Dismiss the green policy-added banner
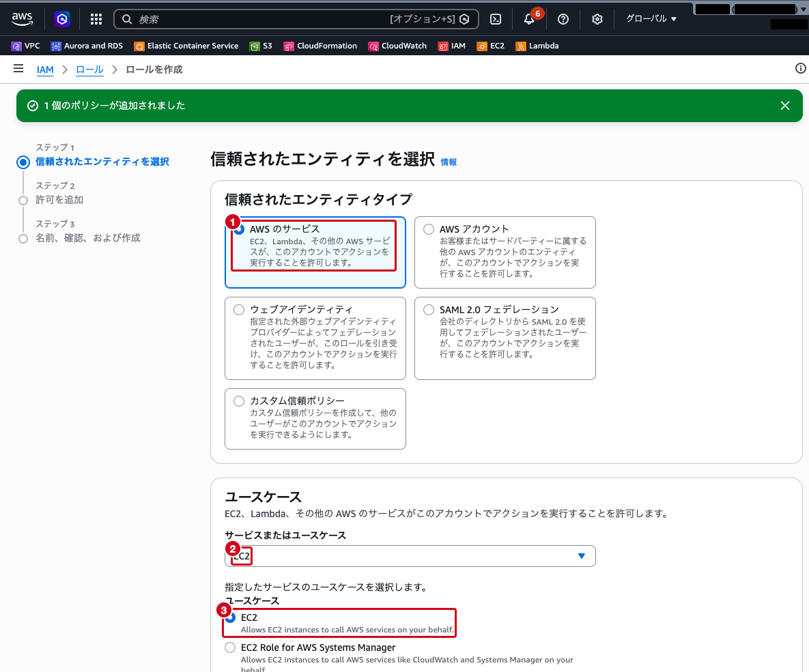The width and height of the screenshot is (809, 672). coord(784,106)
